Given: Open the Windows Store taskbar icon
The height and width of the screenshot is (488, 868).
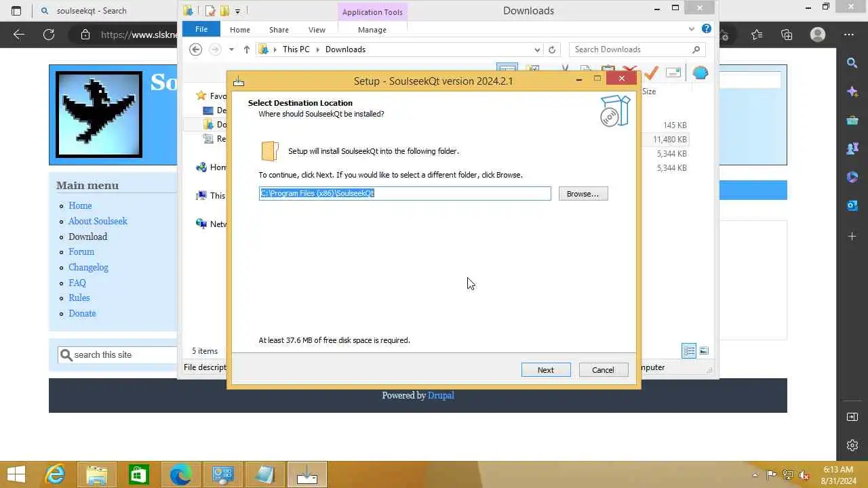Looking at the screenshot, I should (x=138, y=474).
